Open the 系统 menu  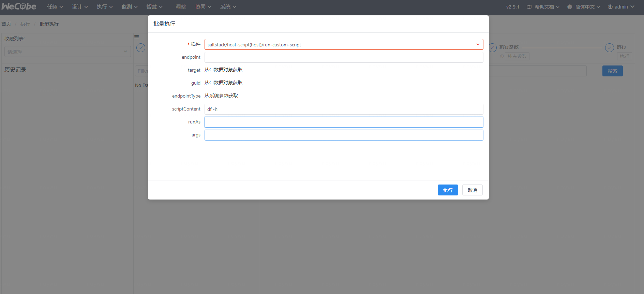(x=228, y=7)
